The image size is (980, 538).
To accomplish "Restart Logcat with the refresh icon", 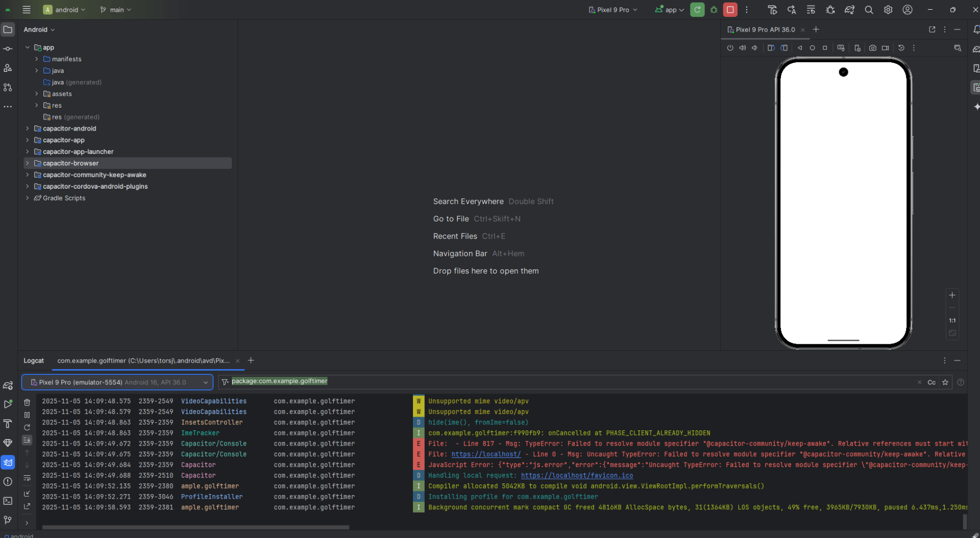I will click(27, 427).
